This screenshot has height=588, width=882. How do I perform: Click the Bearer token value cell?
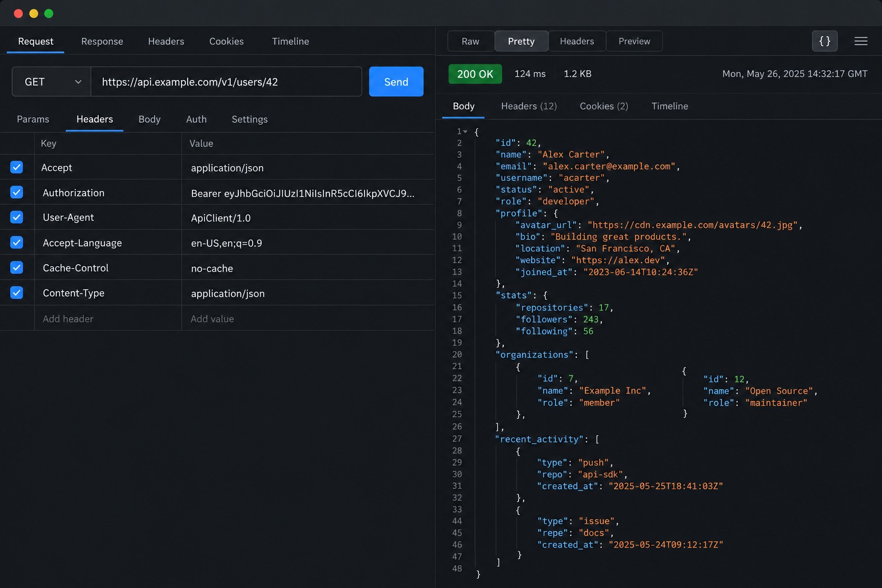coord(308,193)
